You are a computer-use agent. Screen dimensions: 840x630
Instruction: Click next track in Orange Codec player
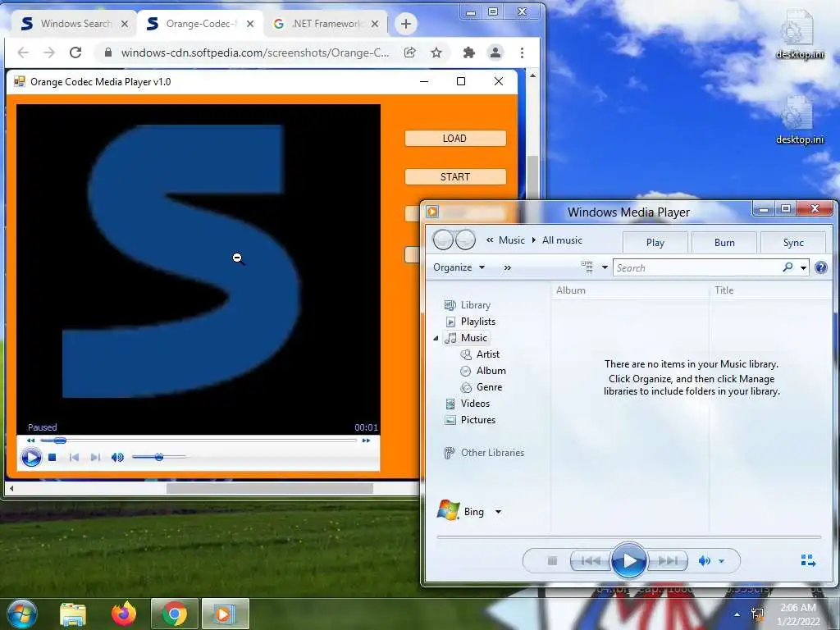click(x=95, y=458)
